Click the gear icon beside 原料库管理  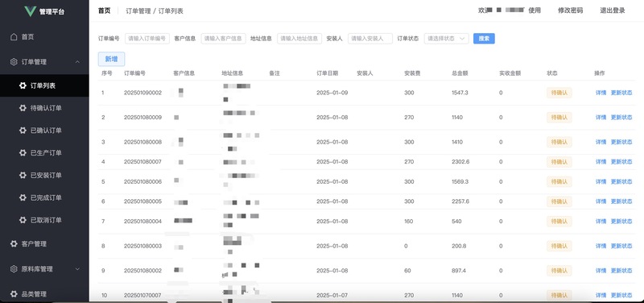point(14,269)
